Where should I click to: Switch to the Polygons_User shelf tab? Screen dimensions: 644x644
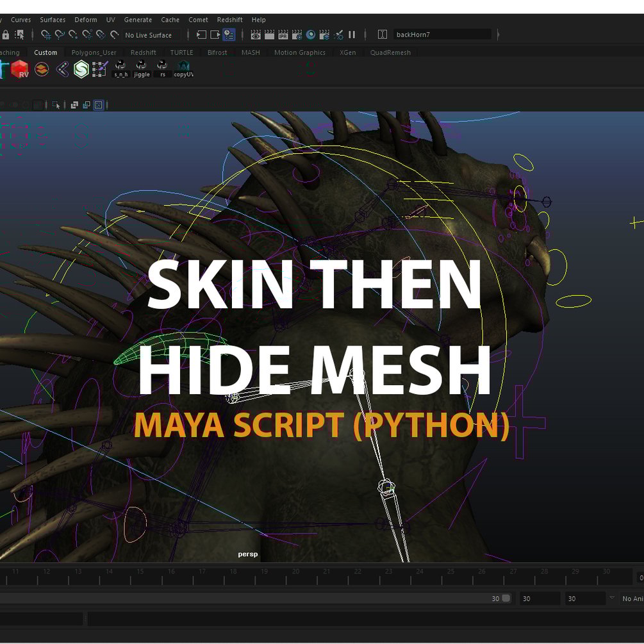click(x=94, y=53)
